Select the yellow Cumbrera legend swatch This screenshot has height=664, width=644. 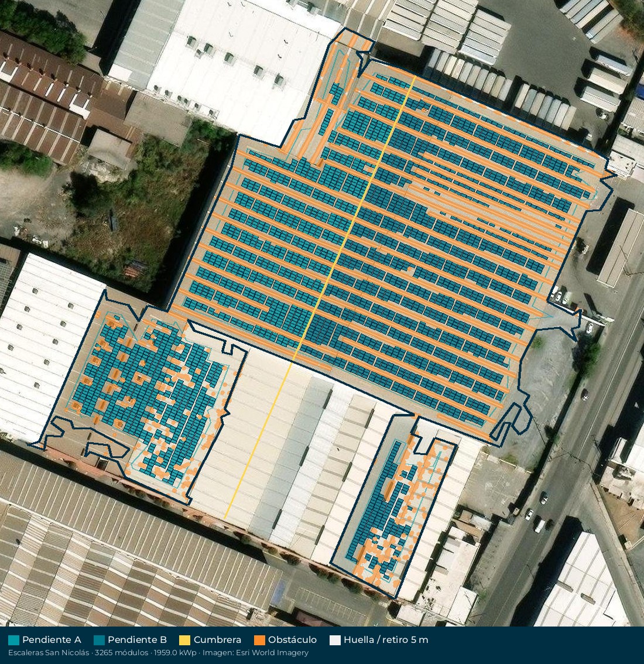point(185,640)
